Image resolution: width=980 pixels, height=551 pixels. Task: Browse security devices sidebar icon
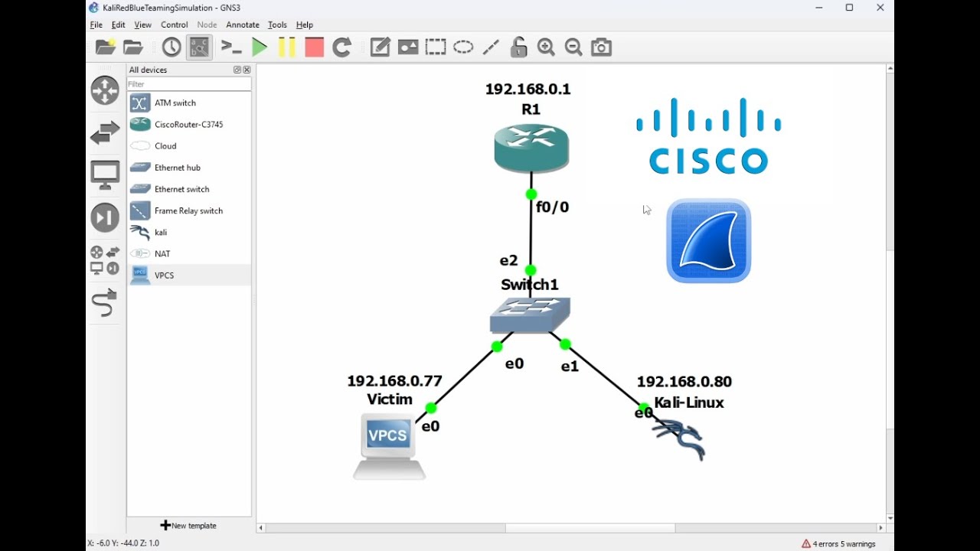point(105,217)
